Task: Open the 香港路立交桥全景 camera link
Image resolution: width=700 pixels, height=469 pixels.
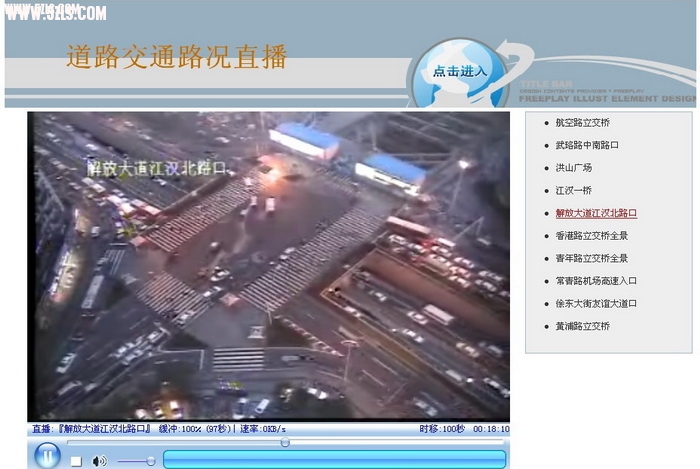Action: coord(591,236)
